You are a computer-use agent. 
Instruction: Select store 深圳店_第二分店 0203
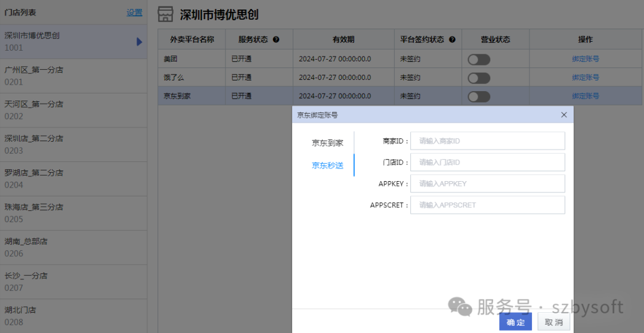click(73, 144)
